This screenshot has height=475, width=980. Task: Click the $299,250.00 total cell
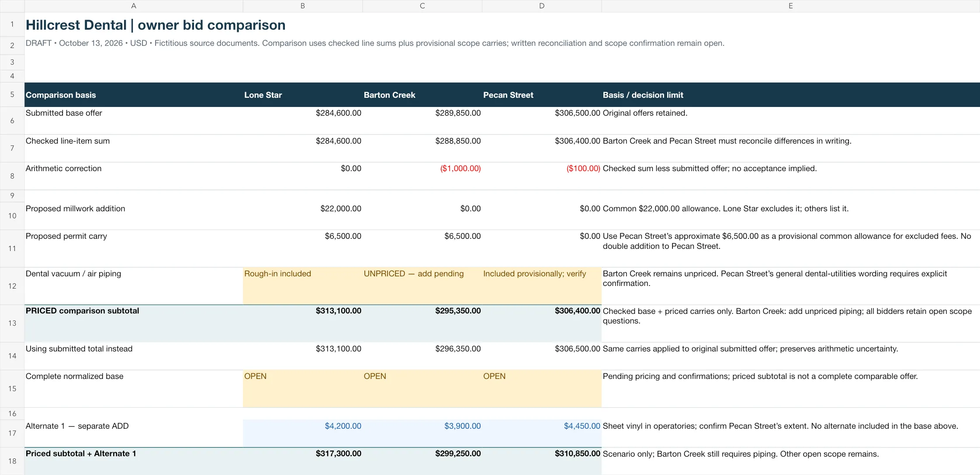(x=422, y=461)
